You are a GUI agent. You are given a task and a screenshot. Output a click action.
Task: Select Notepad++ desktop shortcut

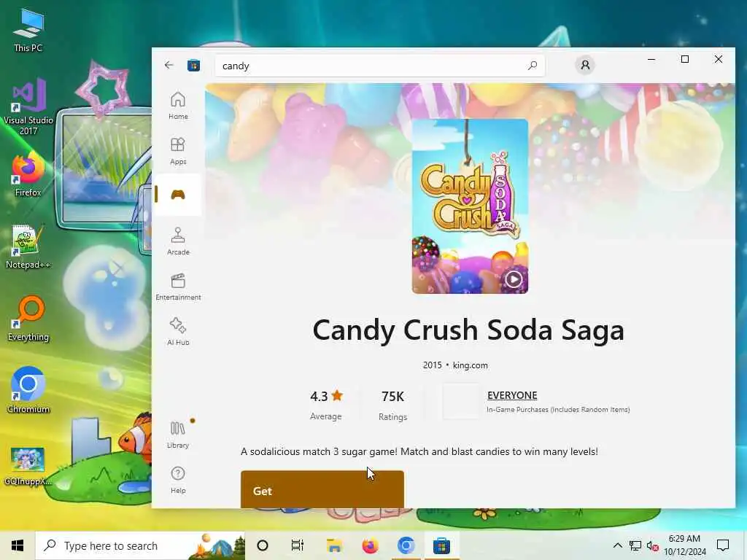click(x=28, y=248)
